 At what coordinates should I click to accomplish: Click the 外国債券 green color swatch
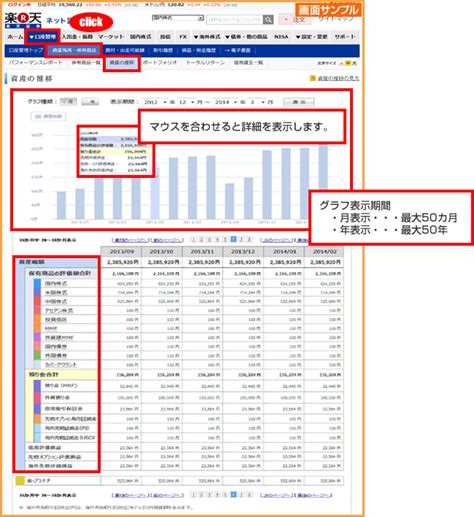pos(38,355)
